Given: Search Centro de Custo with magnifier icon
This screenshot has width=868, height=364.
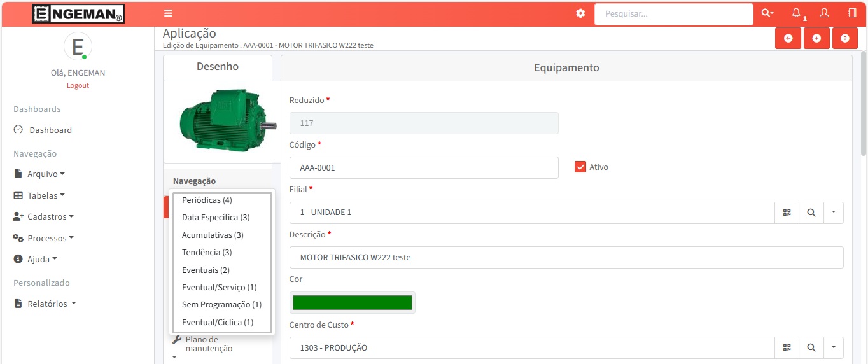Looking at the screenshot, I should click(x=811, y=347).
